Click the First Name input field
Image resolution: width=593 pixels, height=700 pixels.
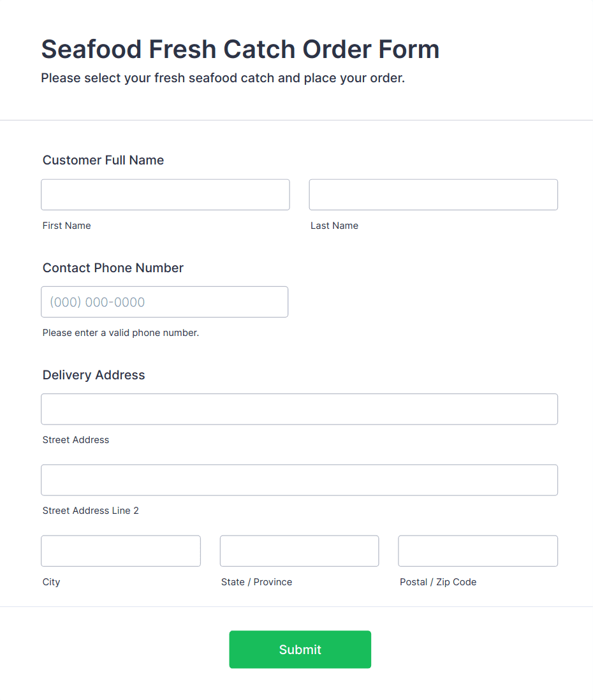point(165,194)
